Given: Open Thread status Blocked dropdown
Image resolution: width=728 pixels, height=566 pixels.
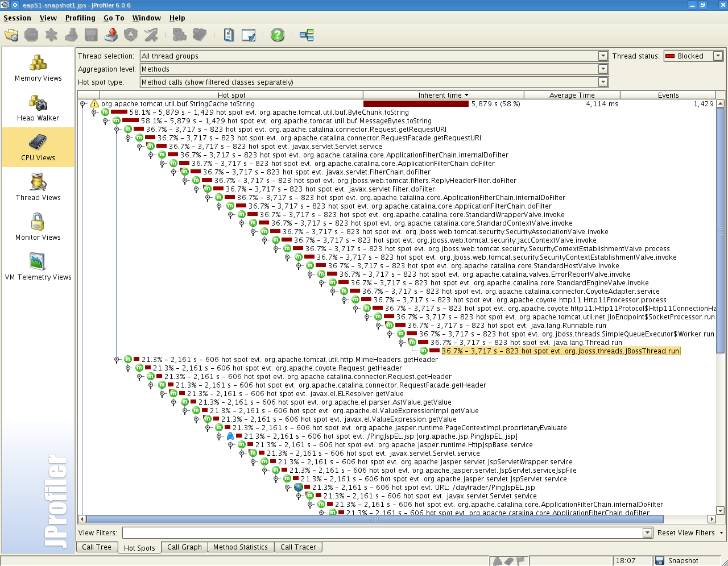Looking at the screenshot, I should click(718, 56).
